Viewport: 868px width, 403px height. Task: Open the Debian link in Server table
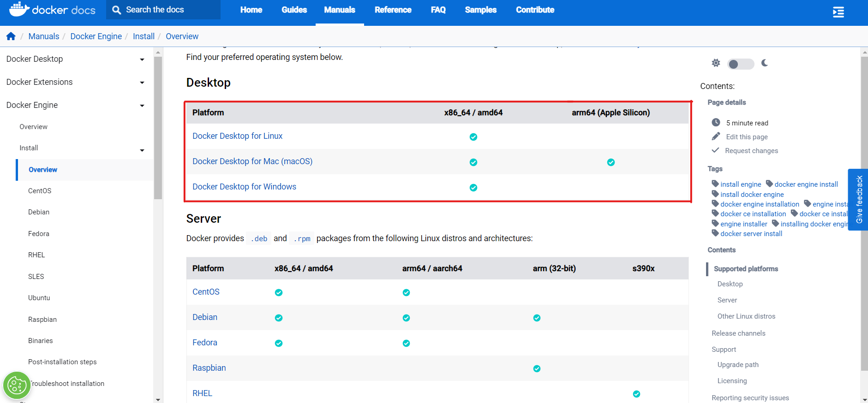[205, 317]
